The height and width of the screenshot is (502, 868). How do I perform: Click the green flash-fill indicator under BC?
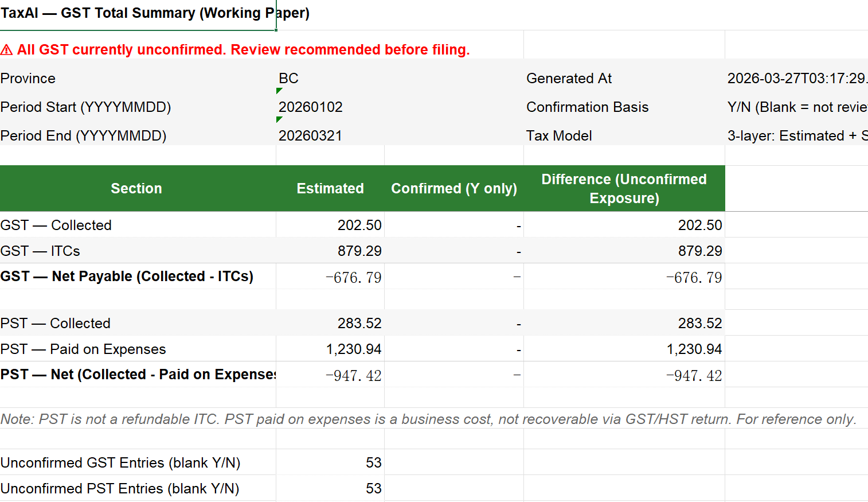pos(279,91)
